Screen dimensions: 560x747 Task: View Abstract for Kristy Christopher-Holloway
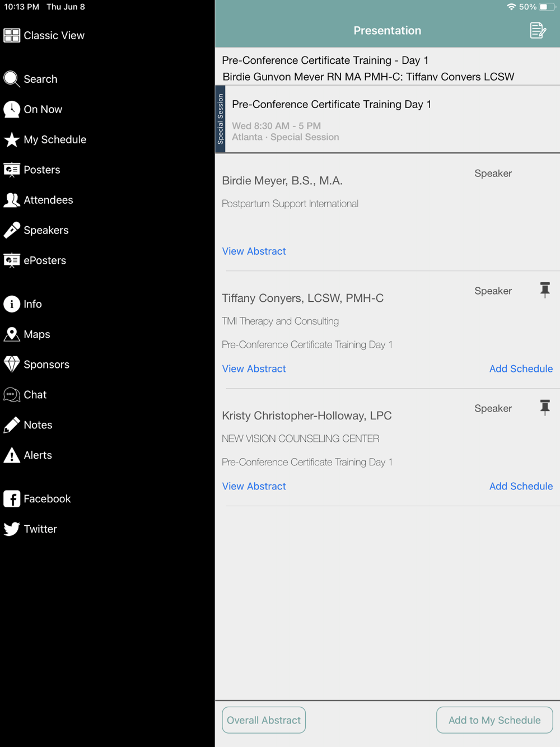coord(254,487)
